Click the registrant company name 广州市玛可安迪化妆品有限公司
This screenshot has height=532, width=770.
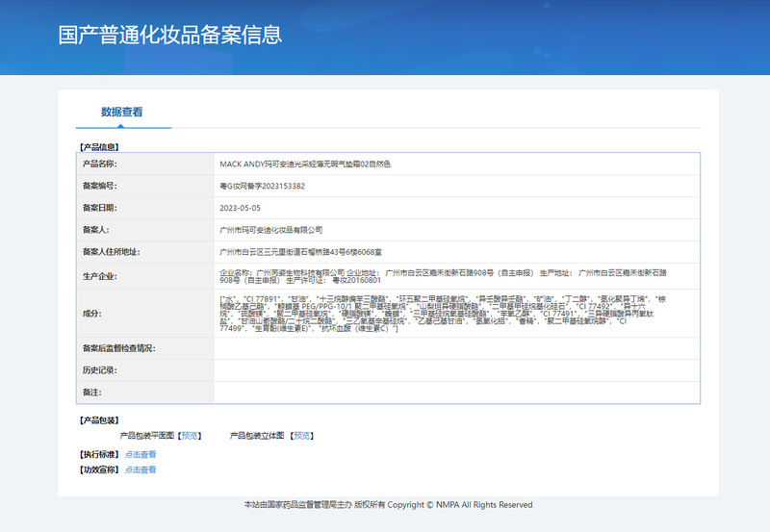point(271,230)
